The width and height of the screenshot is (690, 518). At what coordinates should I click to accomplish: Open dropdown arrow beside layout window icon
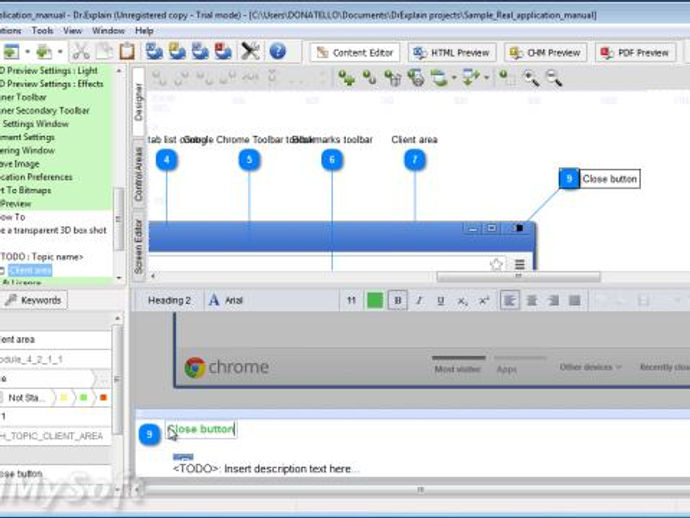point(454,78)
